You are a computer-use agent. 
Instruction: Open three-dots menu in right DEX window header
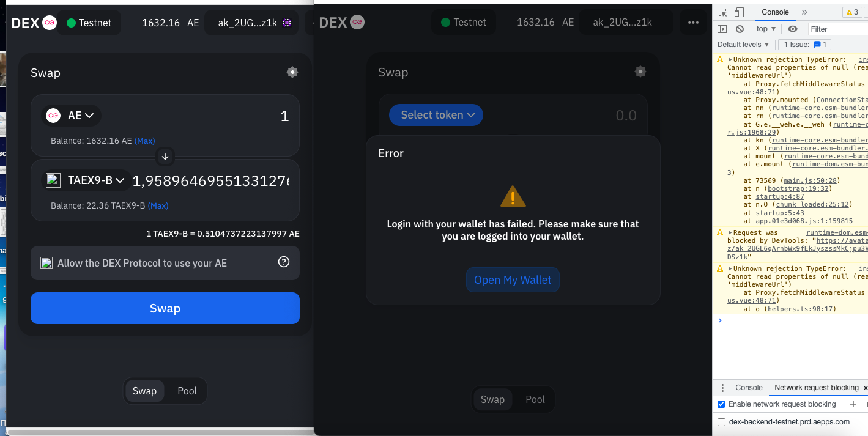click(x=693, y=22)
